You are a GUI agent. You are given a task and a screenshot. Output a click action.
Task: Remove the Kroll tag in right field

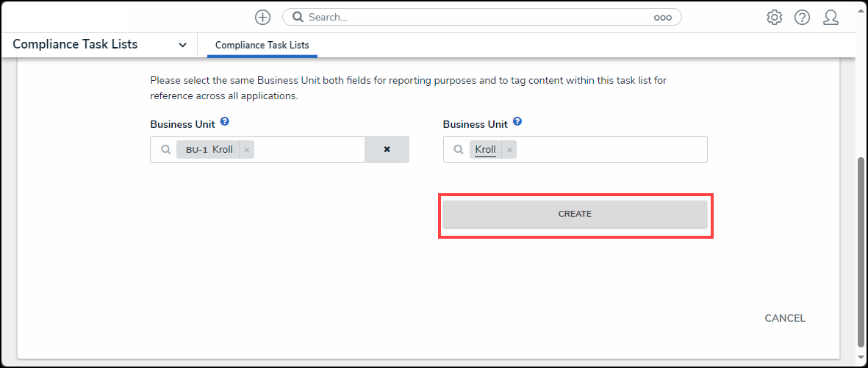click(509, 149)
